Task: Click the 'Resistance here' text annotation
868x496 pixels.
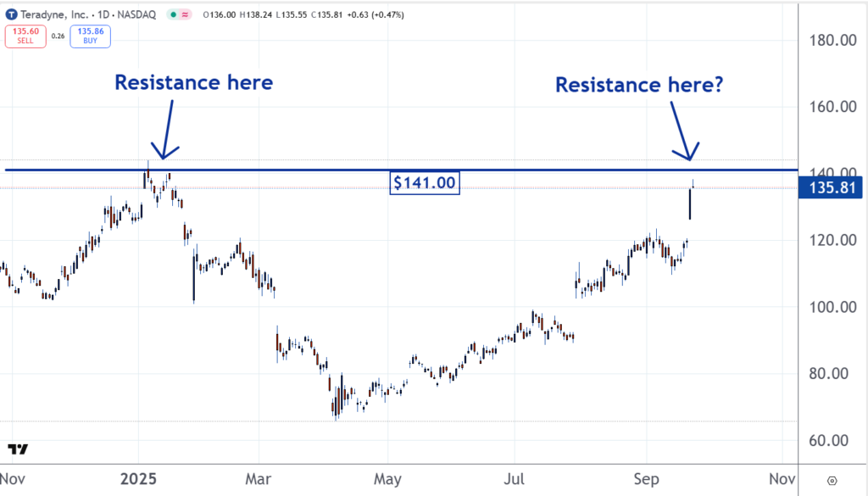Action: pyautogui.click(x=193, y=82)
